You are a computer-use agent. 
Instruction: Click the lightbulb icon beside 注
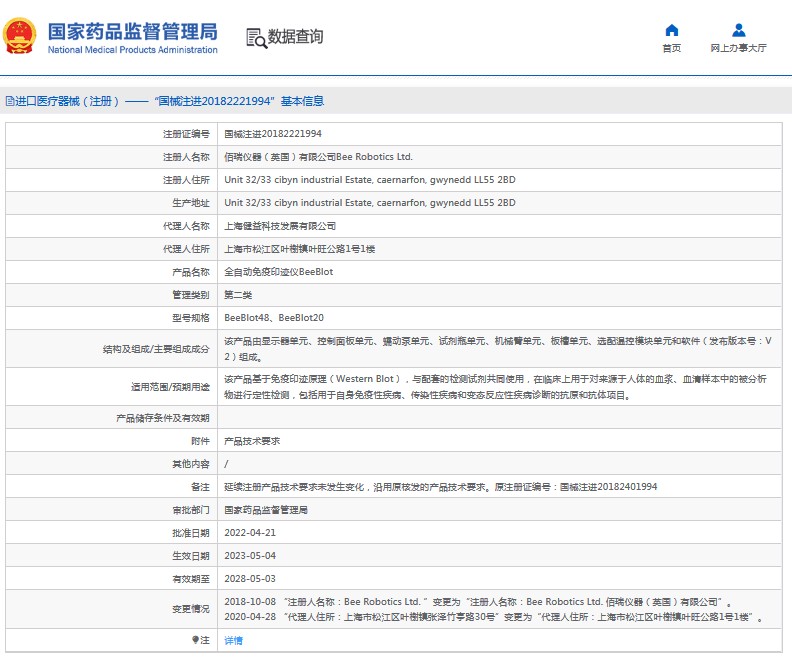(x=196, y=639)
